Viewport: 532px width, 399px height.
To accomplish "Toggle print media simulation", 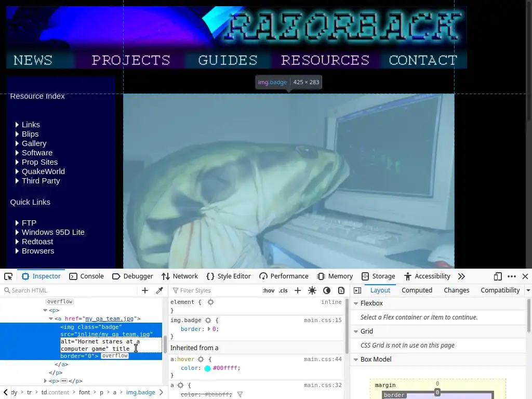I will pos(341,290).
